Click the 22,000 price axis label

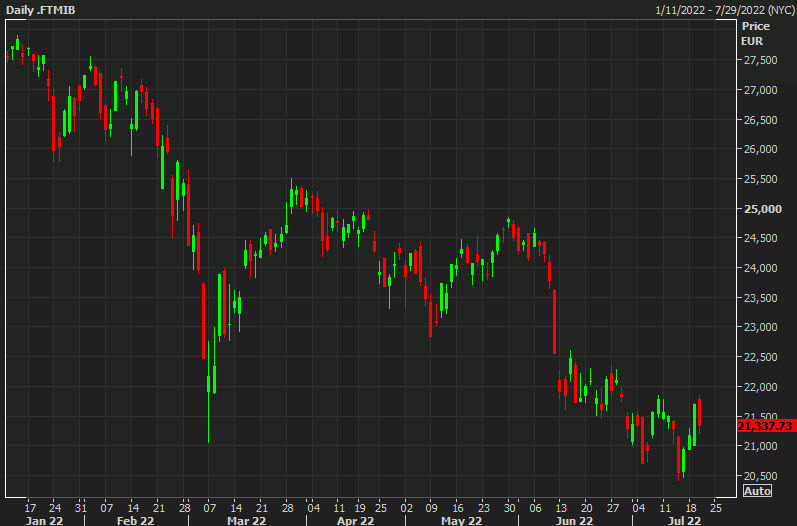tap(760, 387)
